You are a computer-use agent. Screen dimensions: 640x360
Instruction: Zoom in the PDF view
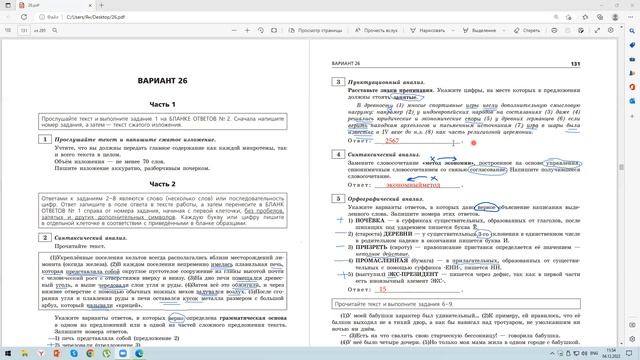coord(247,30)
